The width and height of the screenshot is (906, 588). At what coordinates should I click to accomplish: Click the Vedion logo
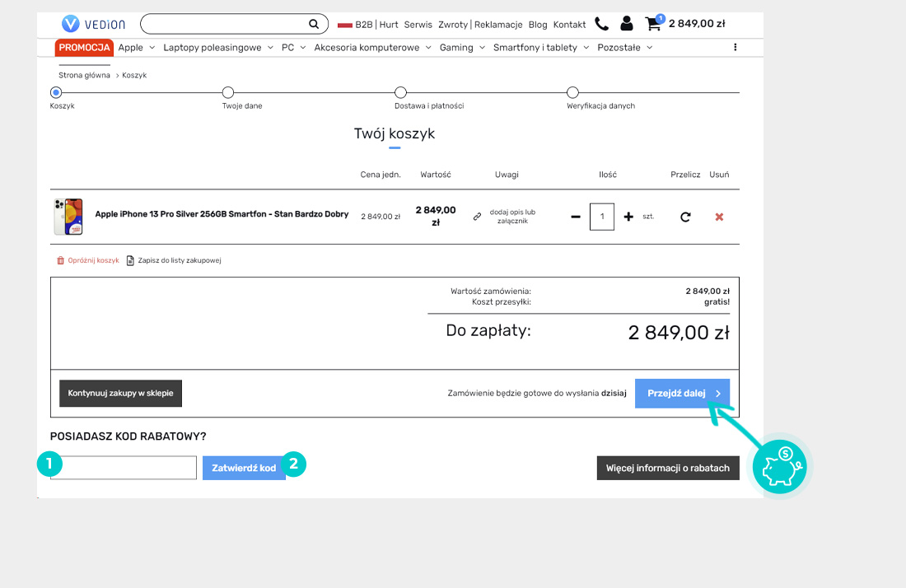[94, 24]
